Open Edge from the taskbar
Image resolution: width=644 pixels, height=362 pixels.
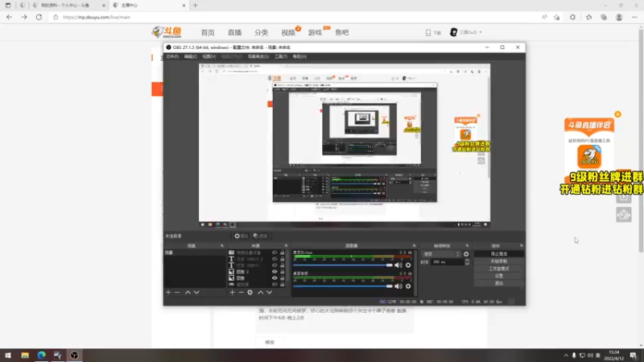point(42,355)
